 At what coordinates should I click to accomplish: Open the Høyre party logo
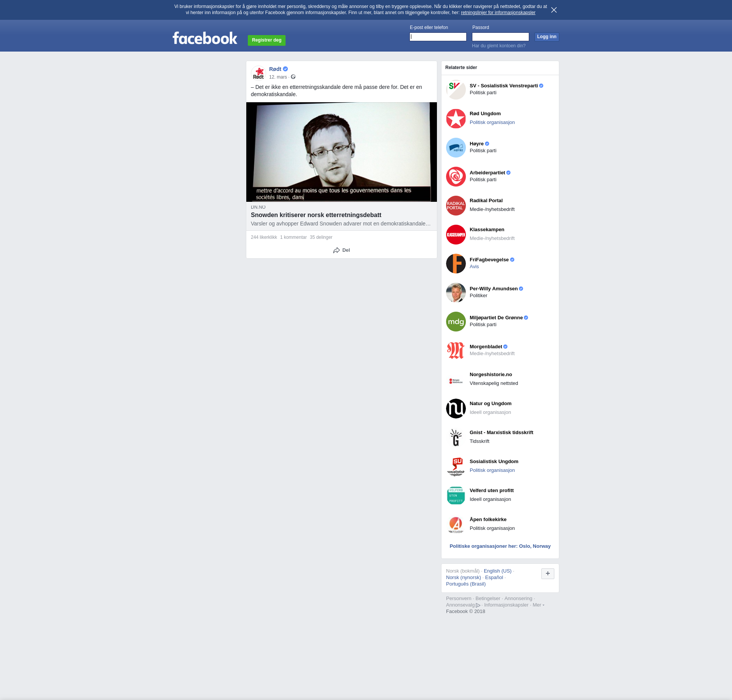tap(456, 148)
